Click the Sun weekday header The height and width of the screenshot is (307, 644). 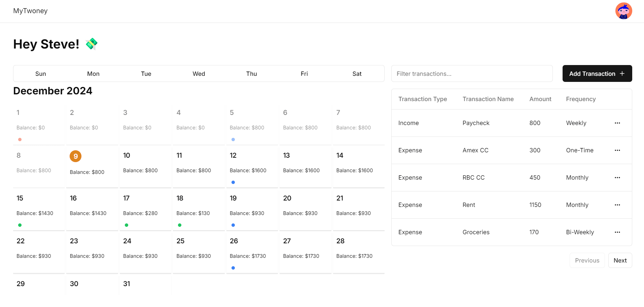41,74
